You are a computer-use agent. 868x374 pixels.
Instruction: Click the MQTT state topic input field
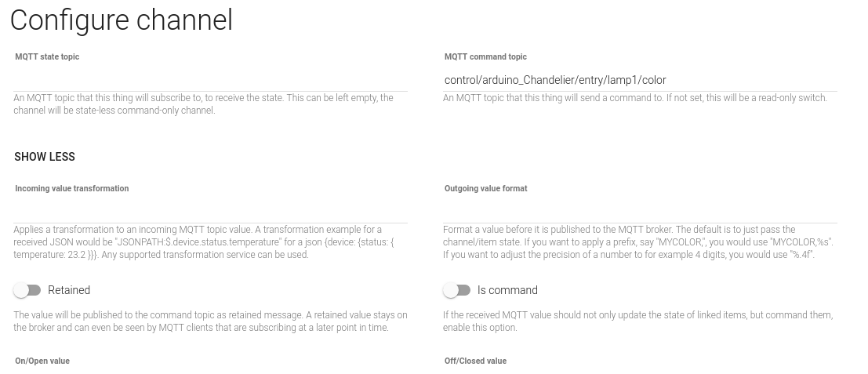[x=210, y=80]
